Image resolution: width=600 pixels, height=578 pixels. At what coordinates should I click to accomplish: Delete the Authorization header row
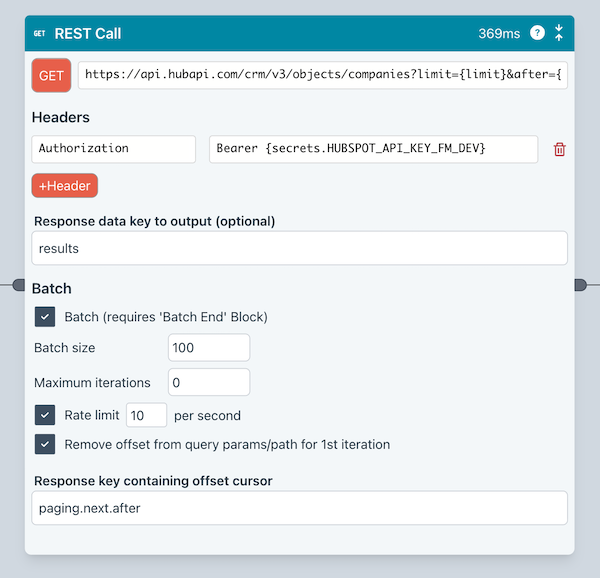coord(559,149)
